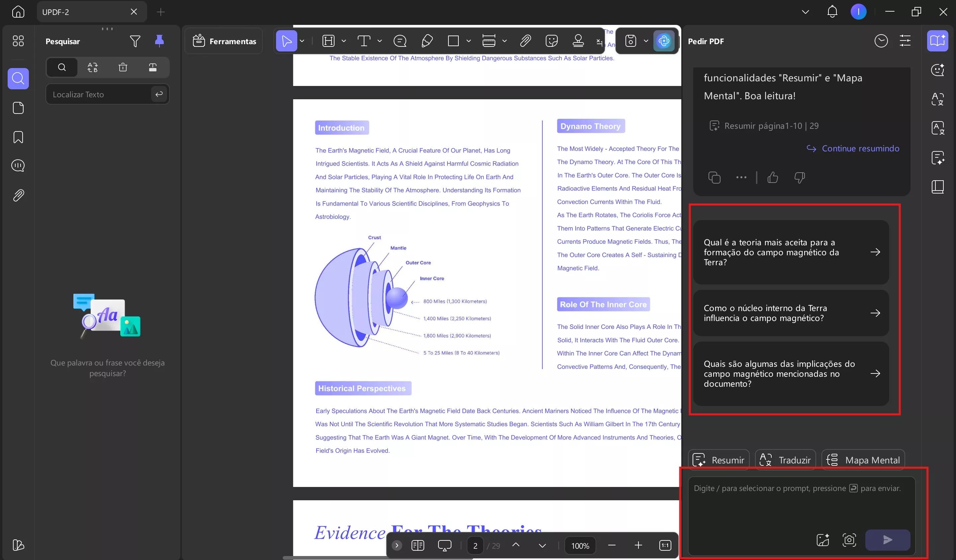Screen dimensions: 956x560
Task: Start slideshow presentation icon
Action: coord(444,546)
